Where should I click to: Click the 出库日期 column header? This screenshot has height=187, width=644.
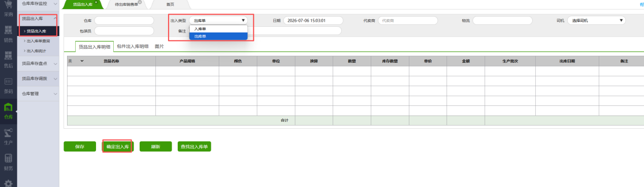coord(567,61)
